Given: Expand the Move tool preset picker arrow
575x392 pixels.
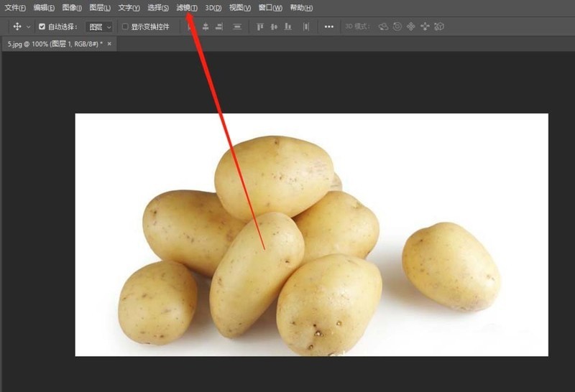Looking at the screenshot, I should (29, 27).
